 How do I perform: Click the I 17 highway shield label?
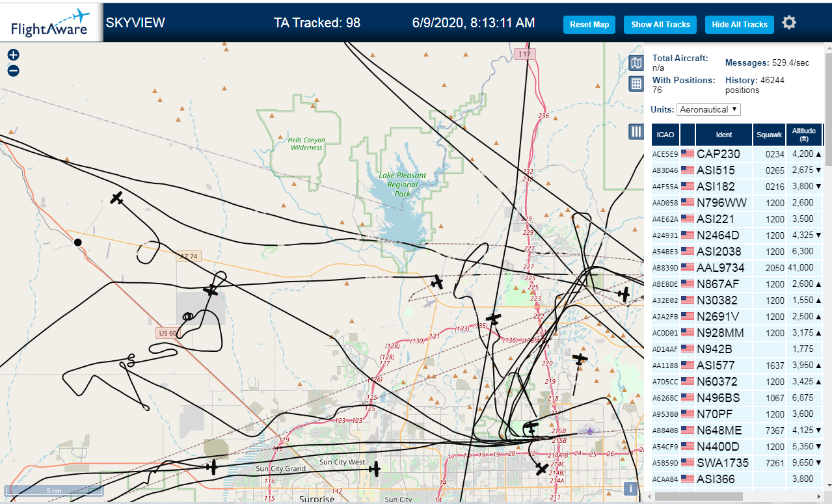(x=524, y=54)
